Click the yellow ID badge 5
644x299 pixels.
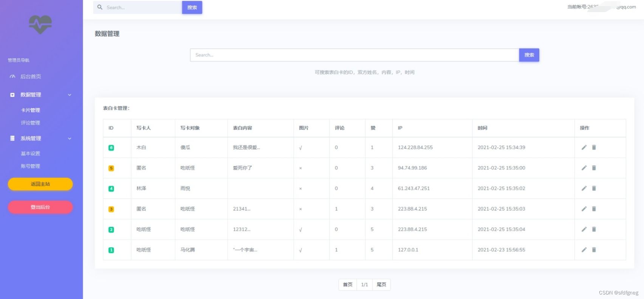pos(111,168)
